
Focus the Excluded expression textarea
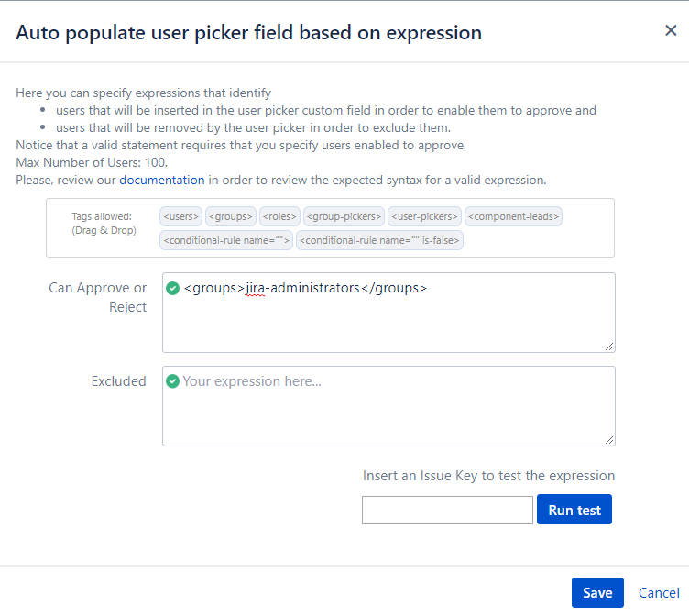point(388,406)
